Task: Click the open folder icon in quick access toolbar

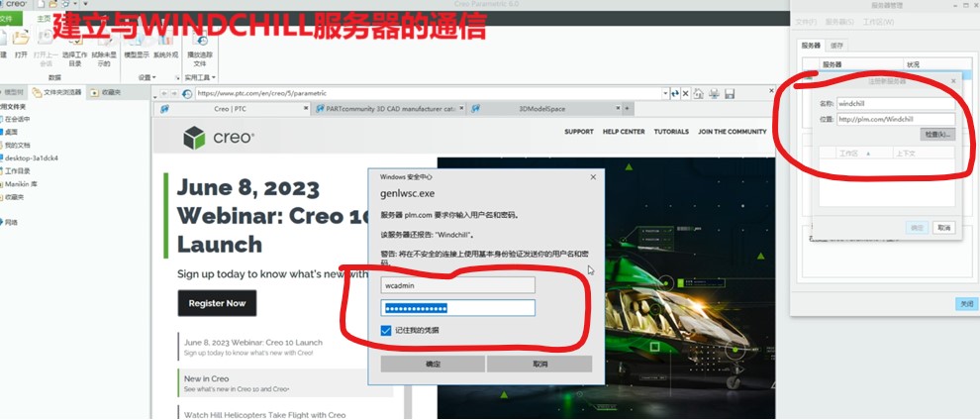Action: tap(53, 4)
